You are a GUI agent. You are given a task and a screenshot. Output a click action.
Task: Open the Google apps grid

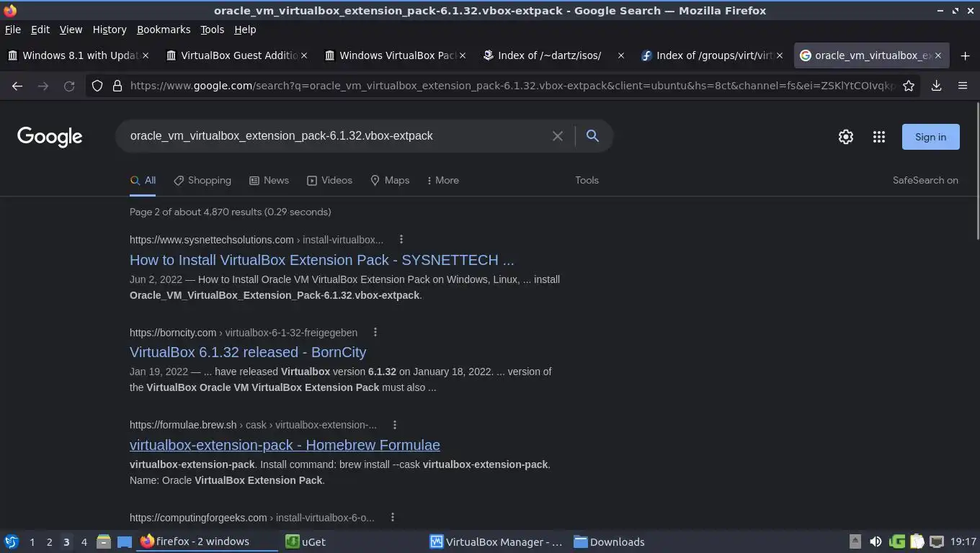878,137
